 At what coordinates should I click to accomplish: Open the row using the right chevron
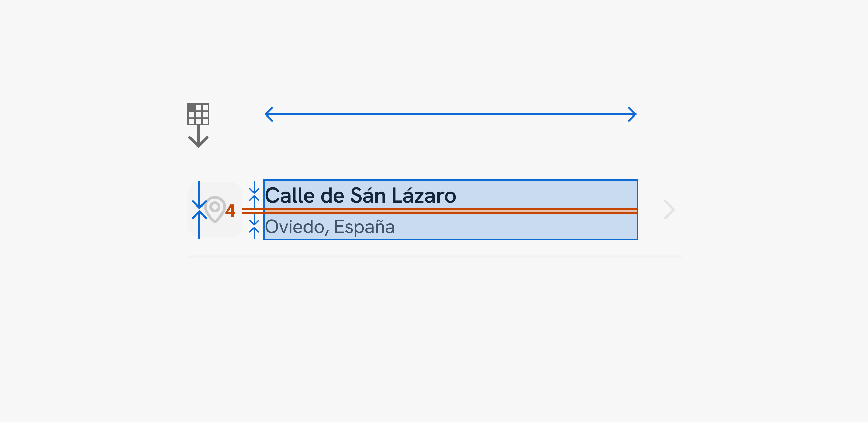click(669, 210)
